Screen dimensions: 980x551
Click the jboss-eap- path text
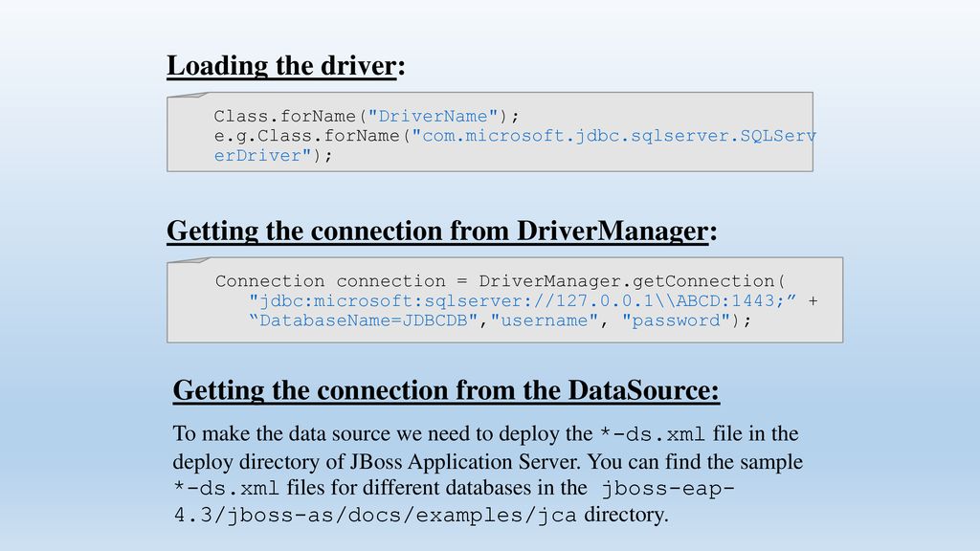(668, 489)
